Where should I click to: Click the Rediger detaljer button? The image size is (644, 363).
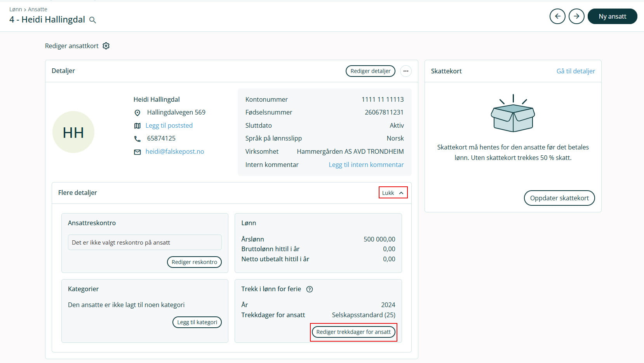coord(370,71)
